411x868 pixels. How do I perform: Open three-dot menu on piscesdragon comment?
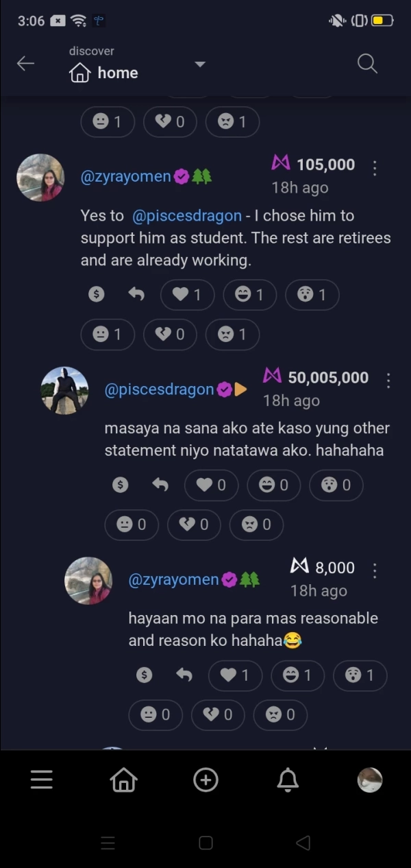coord(388,381)
